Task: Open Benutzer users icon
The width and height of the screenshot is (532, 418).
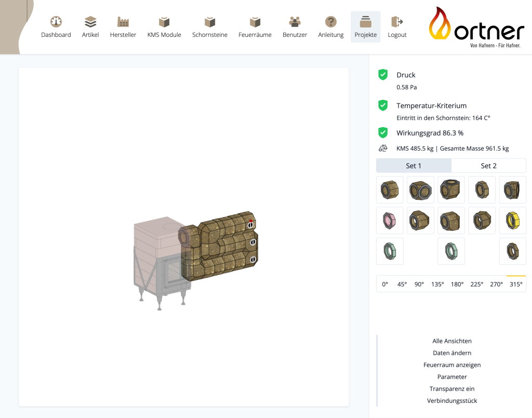Action: click(x=295, y=22)
